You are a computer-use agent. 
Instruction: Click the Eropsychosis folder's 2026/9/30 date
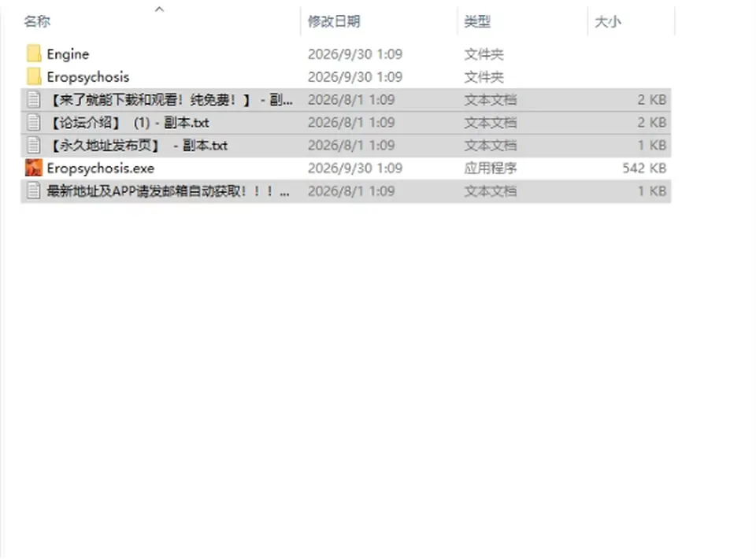(x=355, y=77)
